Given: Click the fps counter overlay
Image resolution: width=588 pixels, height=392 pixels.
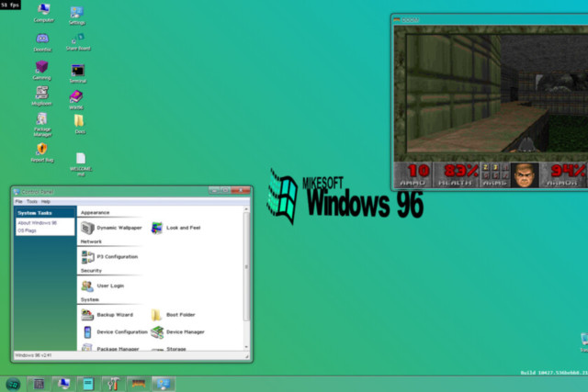Looking at the screenshot, I should pyautogui.click(x=10, y=5).
